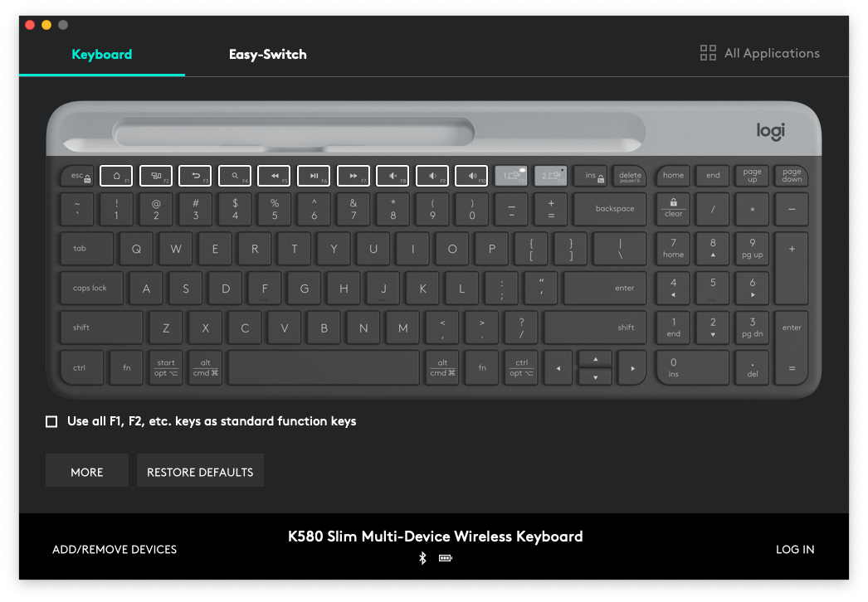Click the end key in navigation row

click(713, 176)
